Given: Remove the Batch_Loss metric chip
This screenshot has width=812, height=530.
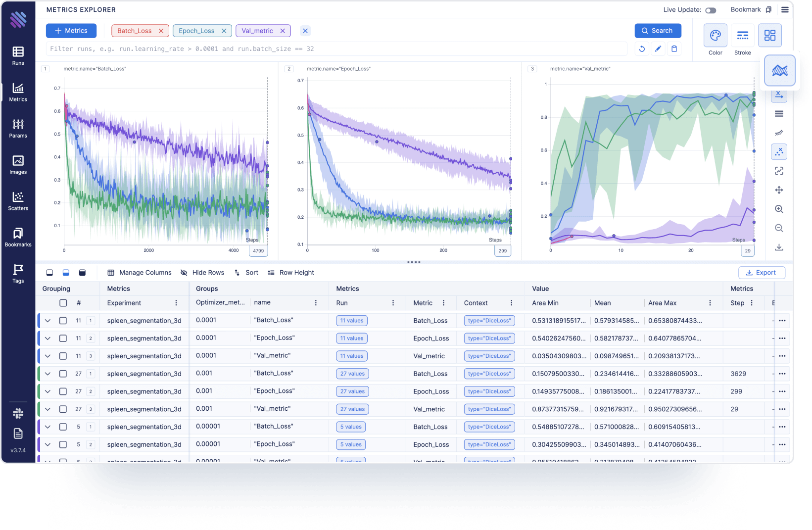Looking at the screenshot, I should [161, 31].
